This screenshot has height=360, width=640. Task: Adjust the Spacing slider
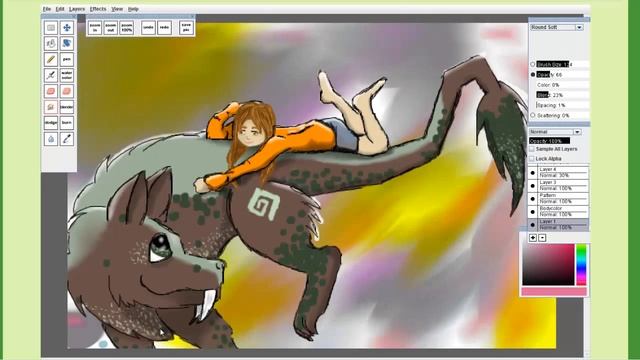(x=562, y=105)
